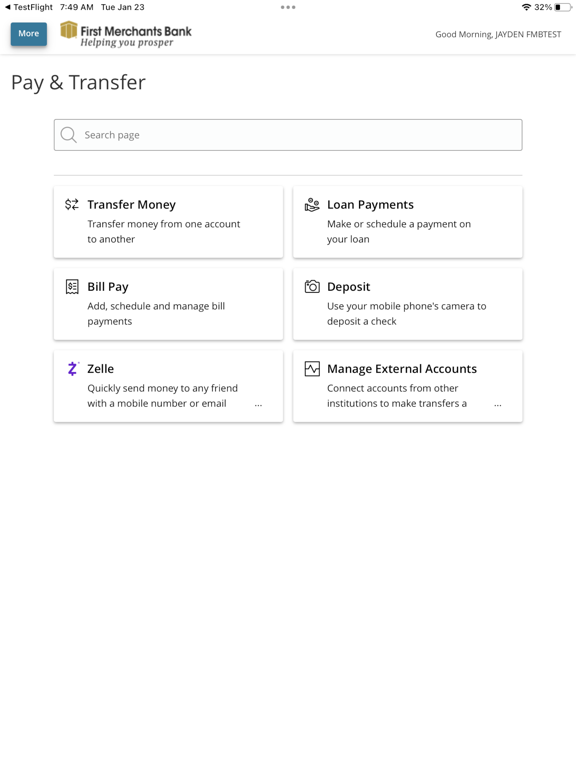Click the Bill Pay receipt icon
Screen dimensions: 576x768
click(x=72, y=287)
